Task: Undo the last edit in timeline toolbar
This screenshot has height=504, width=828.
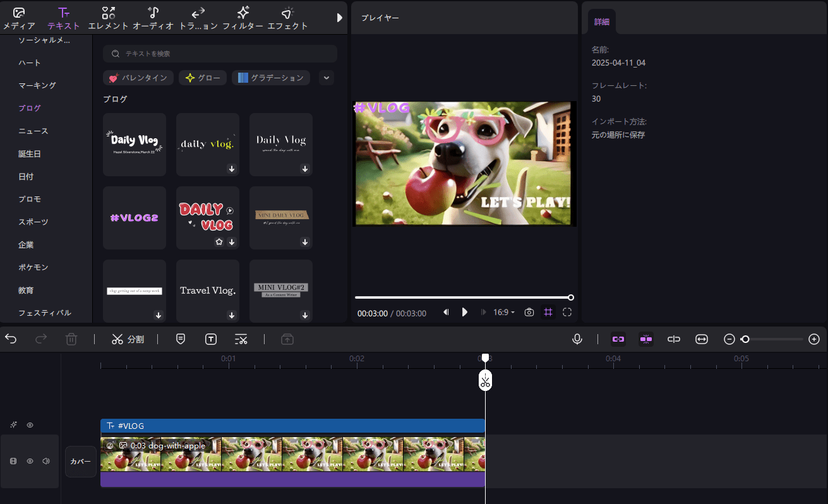Action: pyautogui.click(x=11, y=339)
